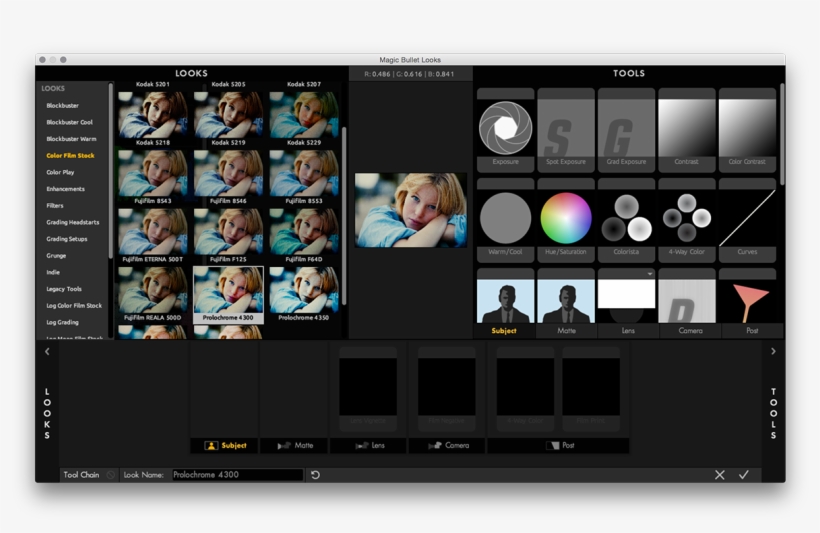
Task: Choose the Color Contrast tool
Action: (x=747, y=130)
